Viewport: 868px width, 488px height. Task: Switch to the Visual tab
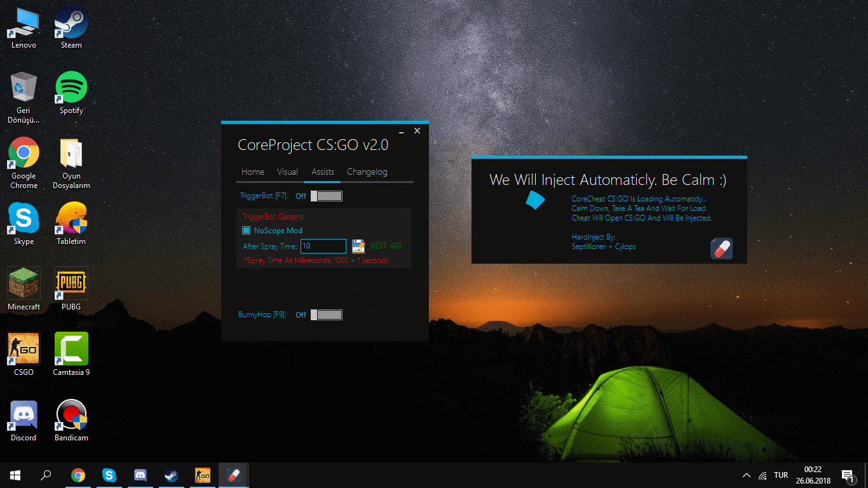click(287, 172)
